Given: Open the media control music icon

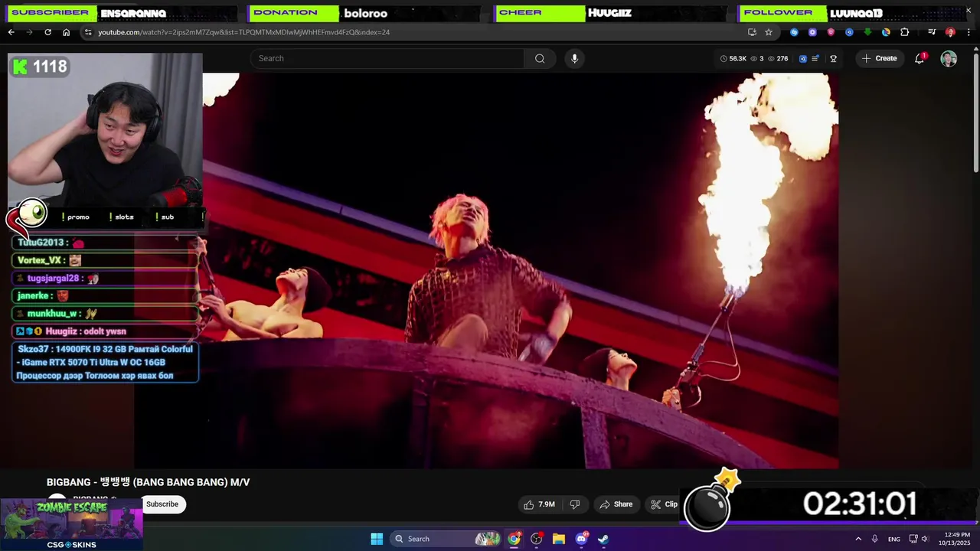Looking at the screenshot, I should [932, 32].
